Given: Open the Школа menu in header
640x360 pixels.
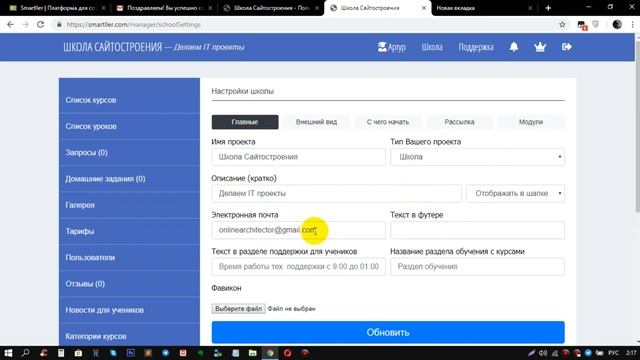Looking at the screenshot, I should [432, 47].
